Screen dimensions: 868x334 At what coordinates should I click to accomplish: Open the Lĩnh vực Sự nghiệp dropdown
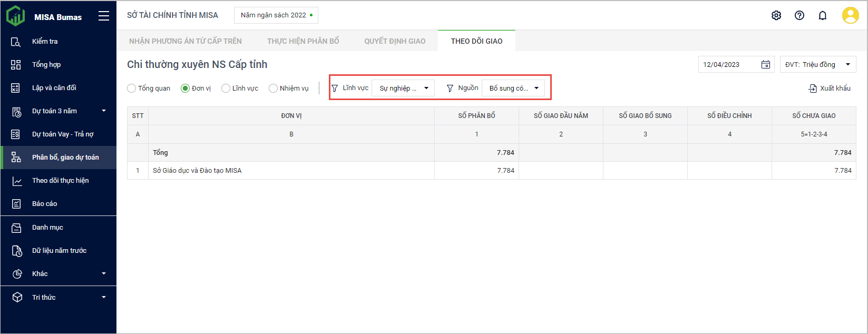pyautogui.click(x=403, y=89)
